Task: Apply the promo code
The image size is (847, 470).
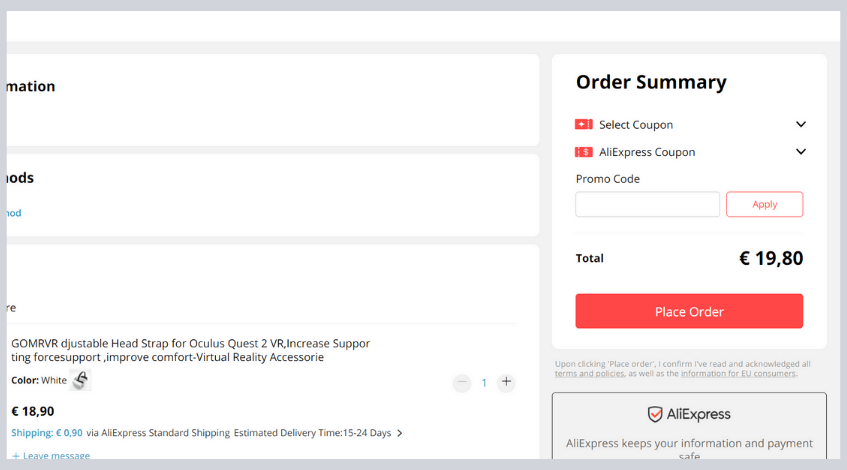Action: [764, 204]
